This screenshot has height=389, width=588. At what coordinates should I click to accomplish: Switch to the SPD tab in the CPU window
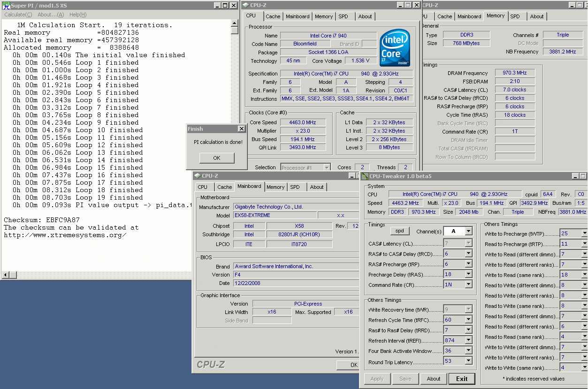pos(344,16)
